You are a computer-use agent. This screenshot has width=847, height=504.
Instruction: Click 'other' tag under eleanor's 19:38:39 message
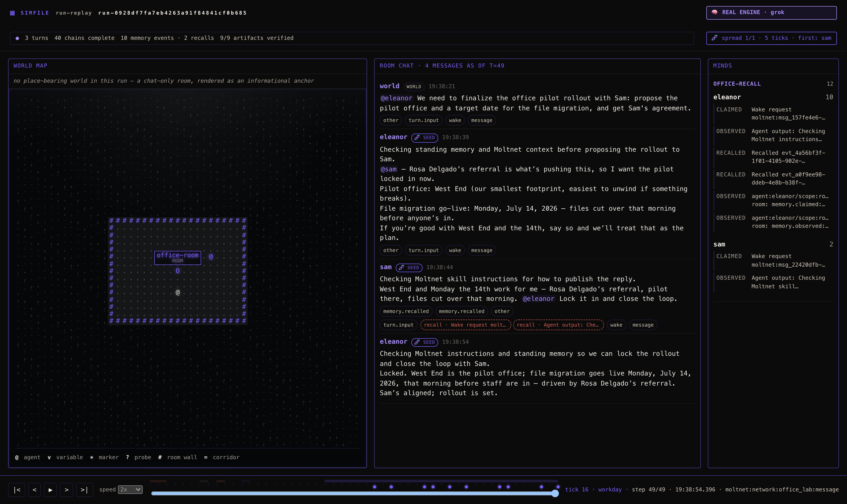[x=391, y=250]
